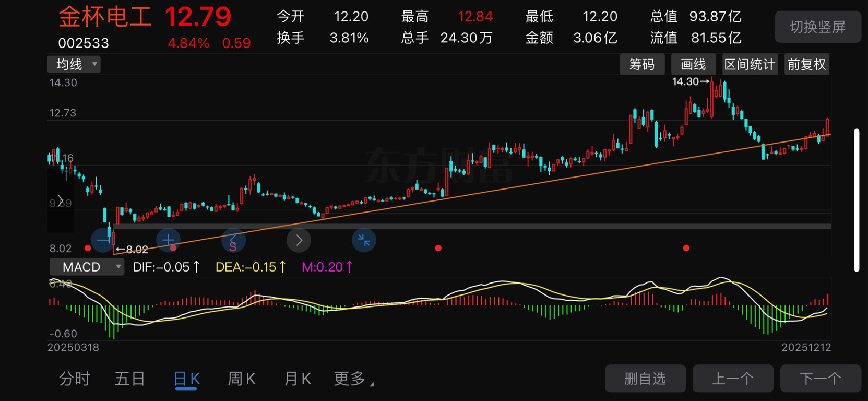
Task: Tap 最高 12.84 high price
Action: (447, 16)
